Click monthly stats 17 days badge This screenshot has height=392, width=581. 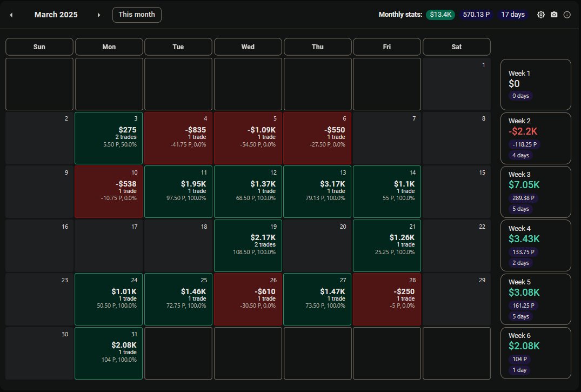coord(513,15)
